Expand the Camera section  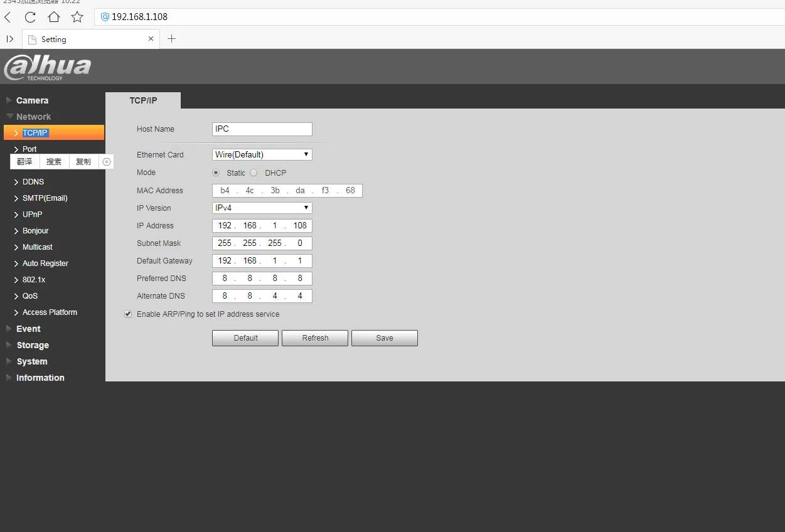coord(32,100)
